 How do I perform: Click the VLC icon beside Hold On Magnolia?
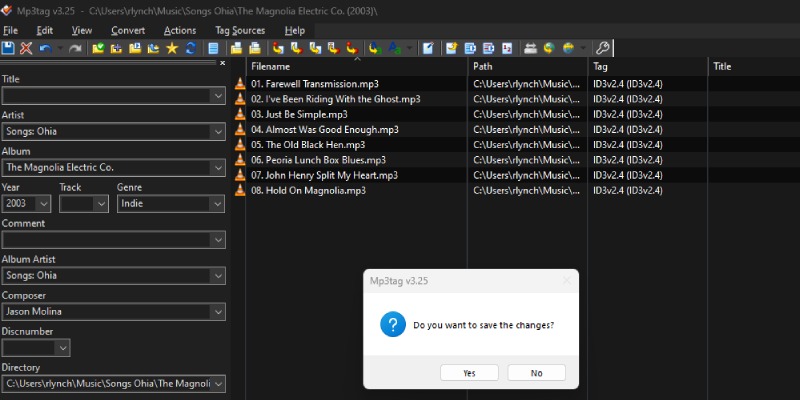[x=240, y=191]
